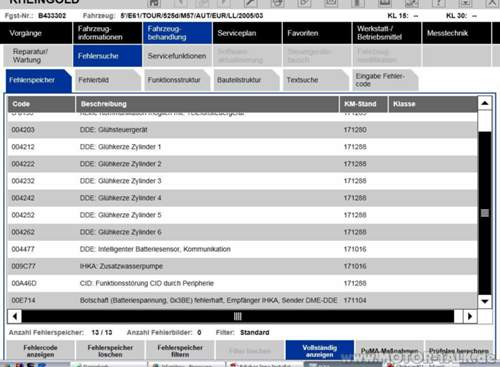Click the scroll up arrow of fault list
500x367 pixels.
485,103
